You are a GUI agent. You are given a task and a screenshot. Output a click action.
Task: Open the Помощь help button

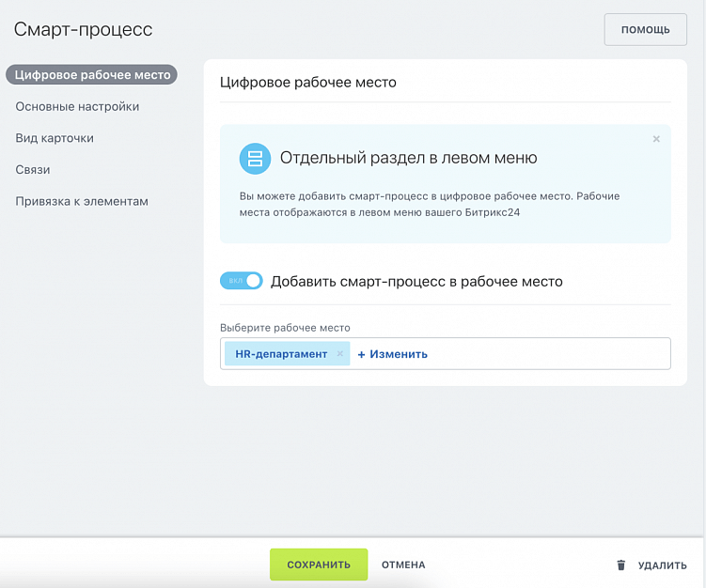pyautogui.click(x=645, y=30)
